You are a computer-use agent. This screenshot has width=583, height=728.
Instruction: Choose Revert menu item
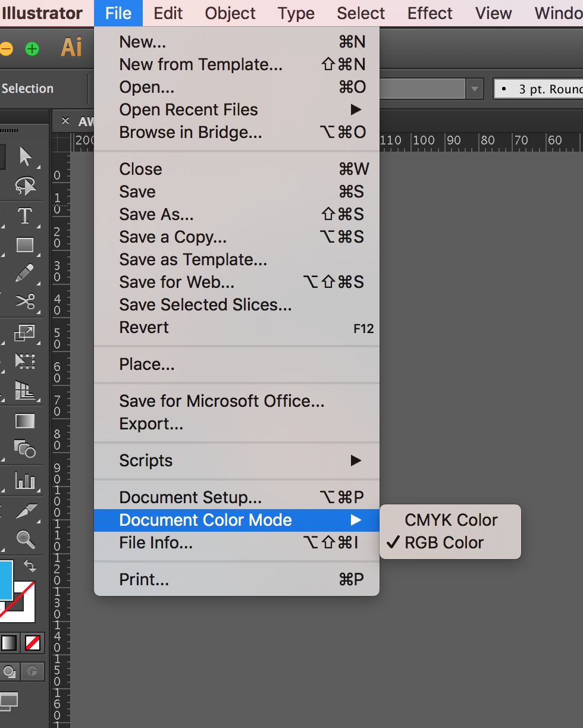(x=237, y=327)
